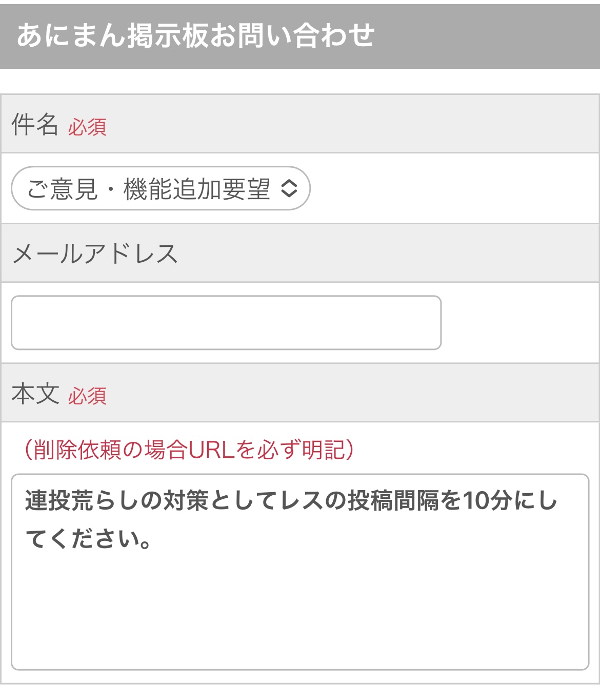Click the word URL in the red notice
The height and width of the screenshot is (700, 600).
click(211, 450)
